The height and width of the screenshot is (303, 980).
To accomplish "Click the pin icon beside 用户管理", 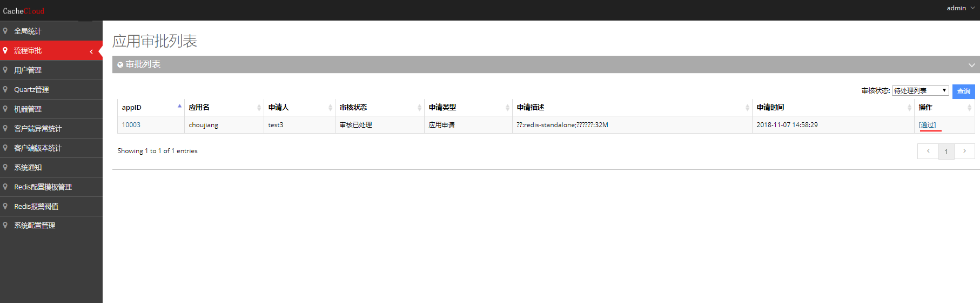I will point(5,70).
